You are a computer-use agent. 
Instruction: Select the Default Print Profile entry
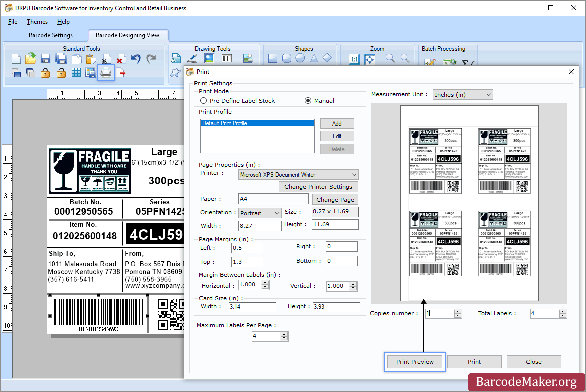pos(257,123)
